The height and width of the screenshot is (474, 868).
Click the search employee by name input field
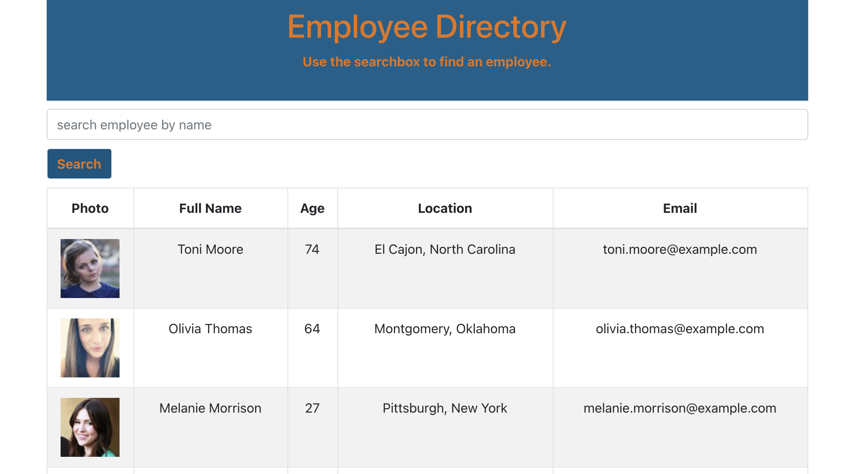pyautogui.click(x=427, y=124)
